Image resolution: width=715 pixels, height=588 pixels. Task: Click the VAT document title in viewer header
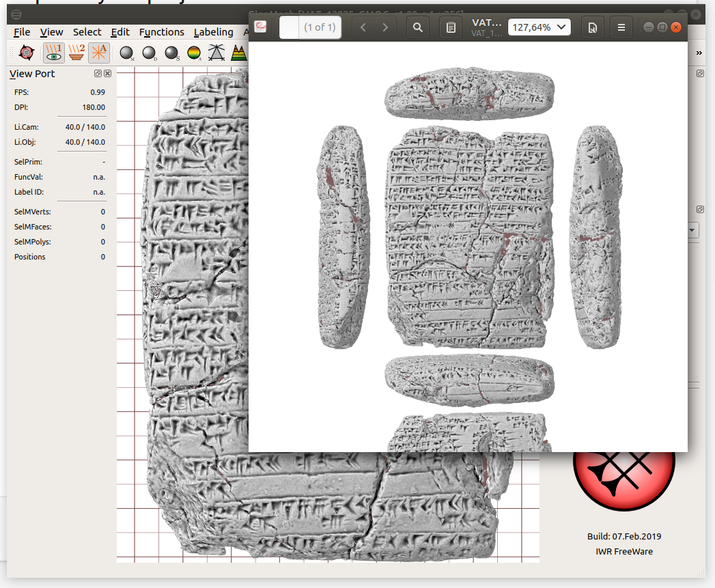(486, 23)
